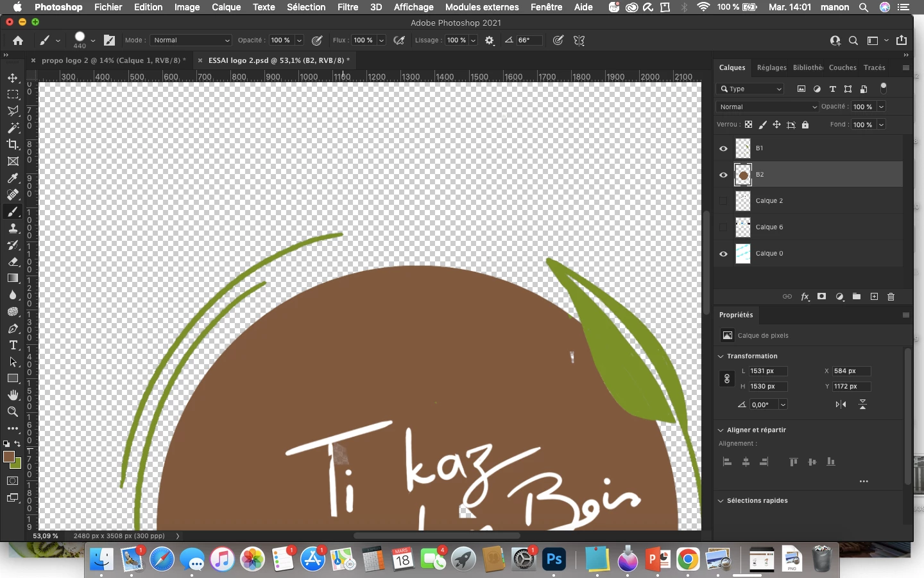Open the brush preset picker
Viewport: 924px width, 578px height.
(85, 40)
